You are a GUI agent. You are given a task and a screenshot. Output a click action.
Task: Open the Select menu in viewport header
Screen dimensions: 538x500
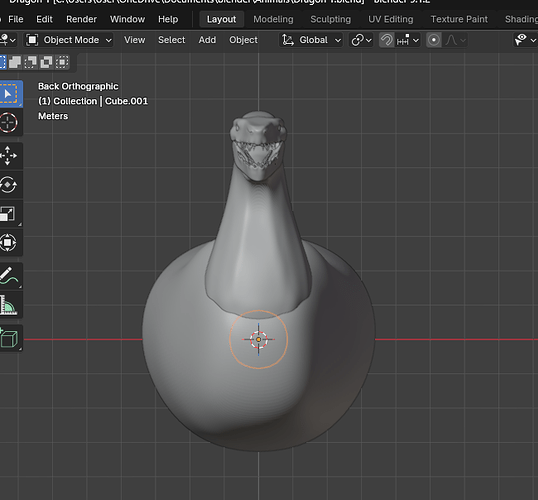click(172, 40)
